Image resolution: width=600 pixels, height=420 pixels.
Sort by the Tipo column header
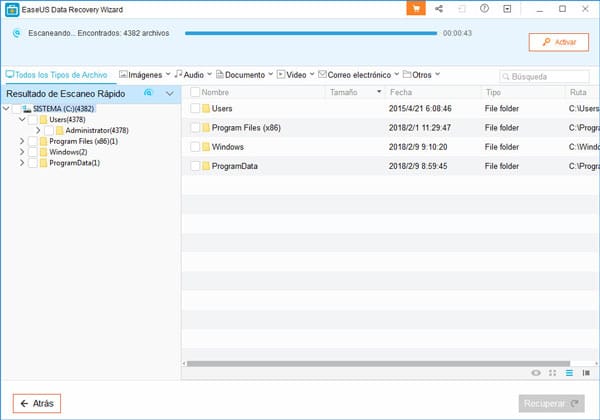click(x=522, y=92)
